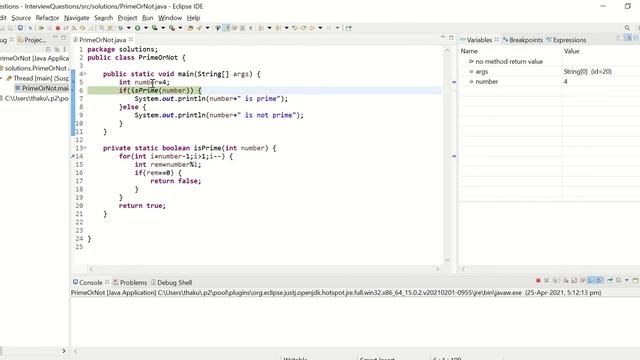The width and height of the screenshot is (640, 360).
Task: Click the Value column header in Variables
Action: 571,51
